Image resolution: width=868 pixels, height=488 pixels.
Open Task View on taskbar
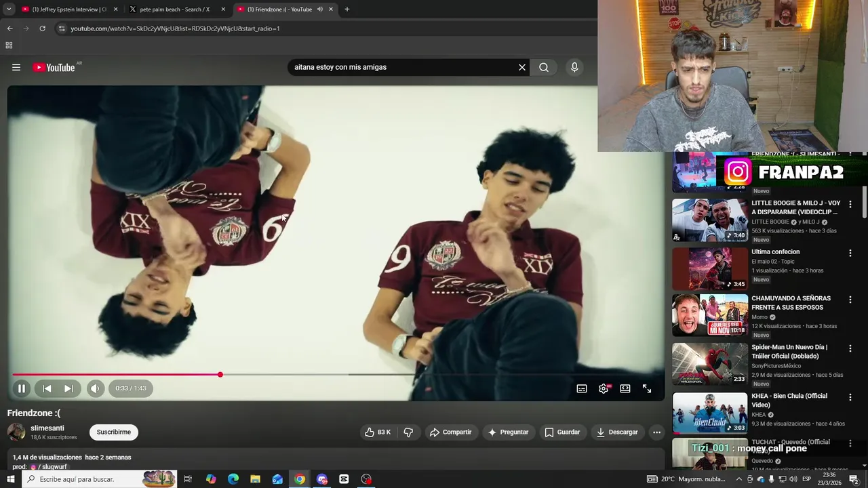click(188, 479)
